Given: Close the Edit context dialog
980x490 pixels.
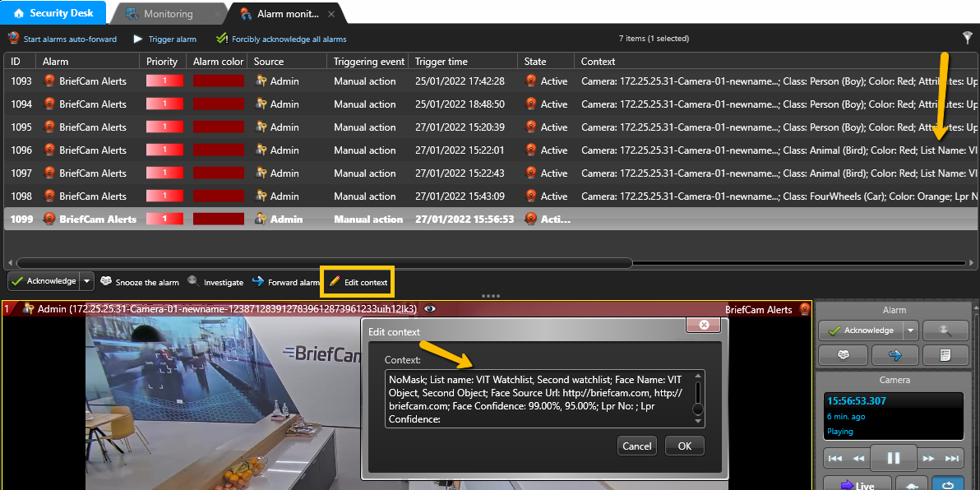Looking at the screenshot, I should (x=704, y=325).
